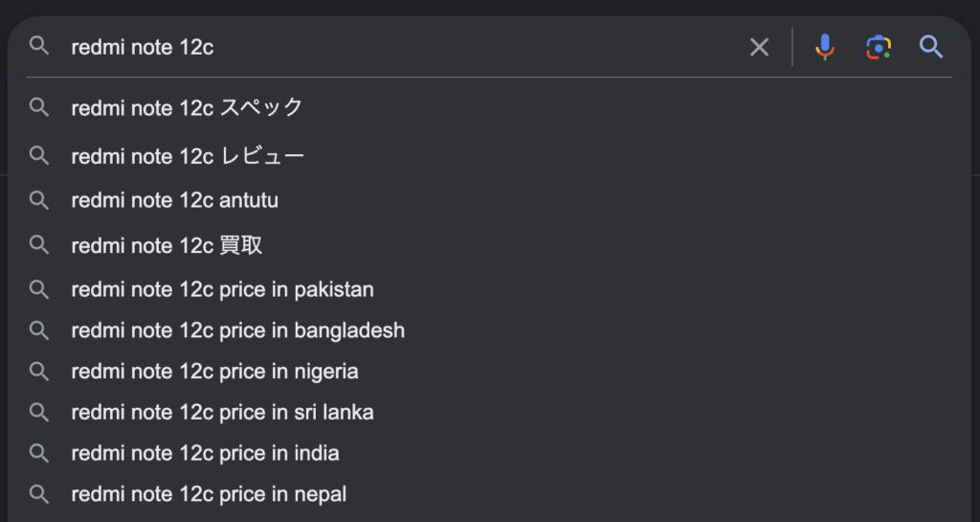The width and height of the screenshot is (980, 522).
Task: Select suggestion "redmi note 12c スペック"
Action: coord(187,107)
